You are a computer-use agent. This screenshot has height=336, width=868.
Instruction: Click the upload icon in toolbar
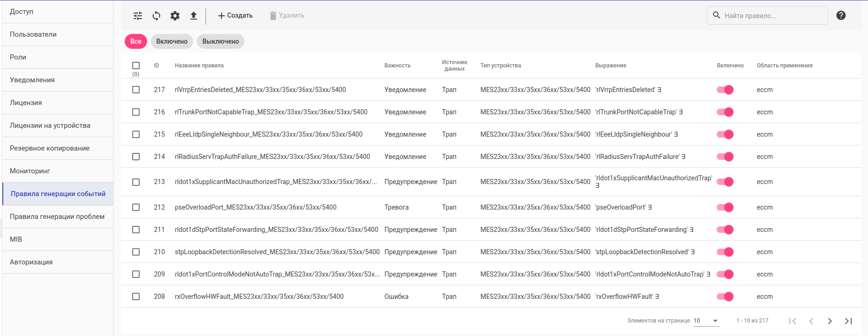coord(194,16)
